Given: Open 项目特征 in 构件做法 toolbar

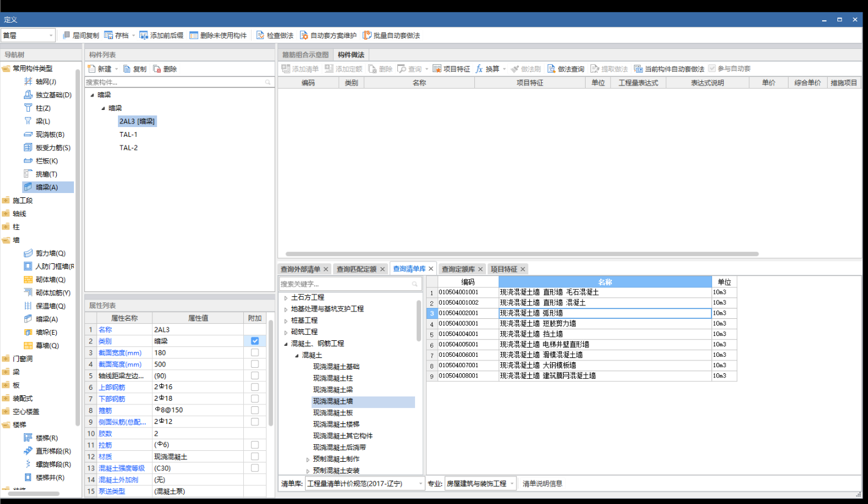Looking at the screenshot, I should pos(451,69).
